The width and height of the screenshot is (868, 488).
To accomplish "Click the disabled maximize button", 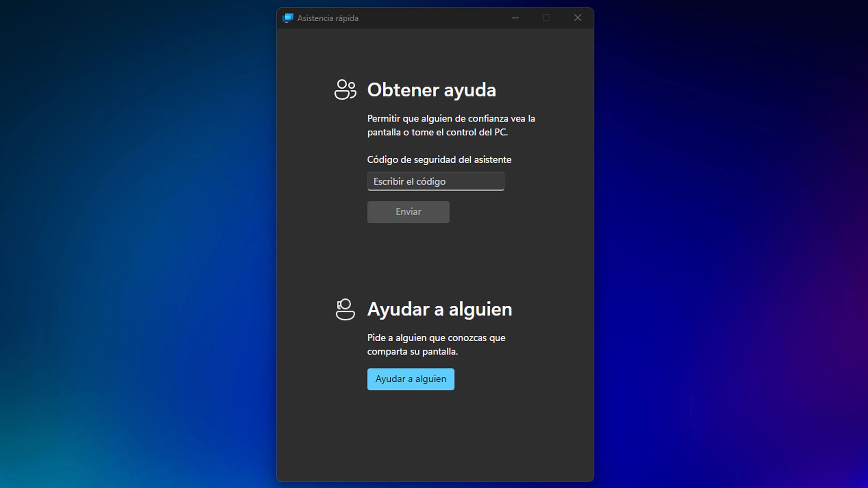I will (x=546, y=18).
